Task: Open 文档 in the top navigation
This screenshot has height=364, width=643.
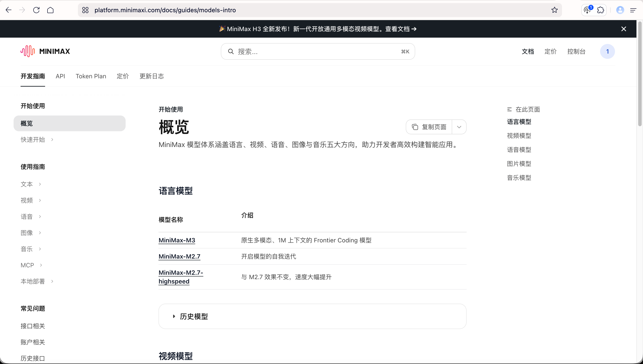Action: click(x=528, y=51)
